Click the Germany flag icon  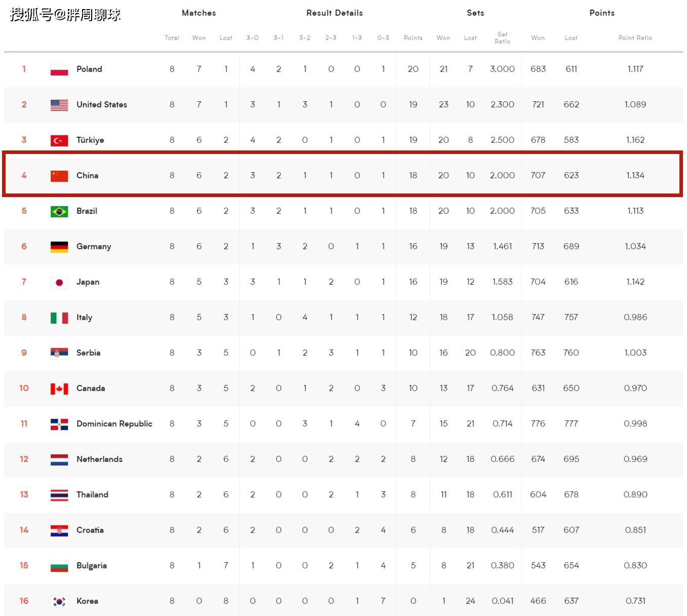59,247
